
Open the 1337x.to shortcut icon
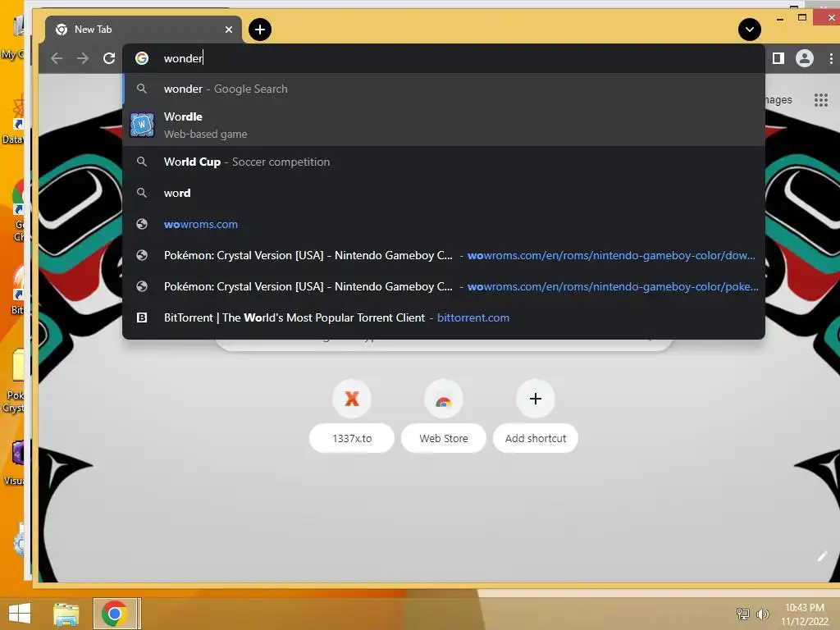352,399
